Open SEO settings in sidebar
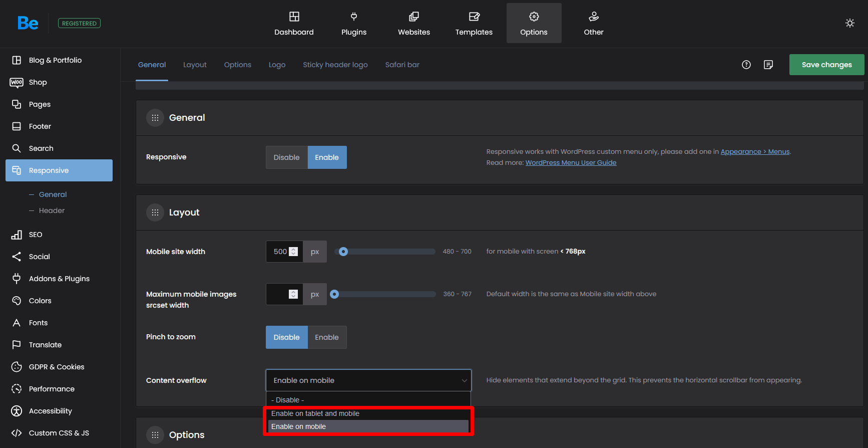Viewport: 868px width, 448px height. (59, 235)
